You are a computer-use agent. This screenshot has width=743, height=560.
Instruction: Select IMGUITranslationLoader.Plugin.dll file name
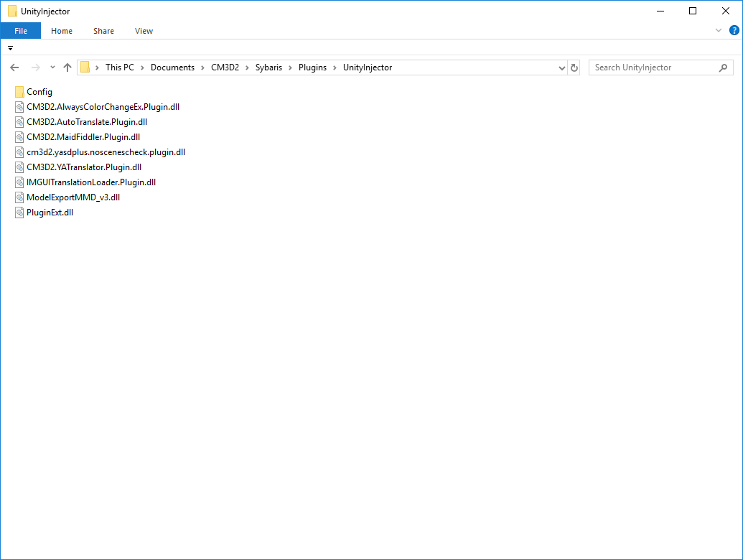click(x=91, y=182)
